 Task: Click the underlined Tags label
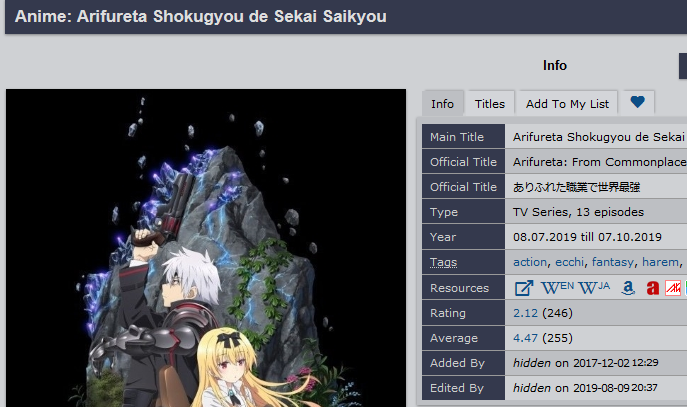[x=443, y=262]
